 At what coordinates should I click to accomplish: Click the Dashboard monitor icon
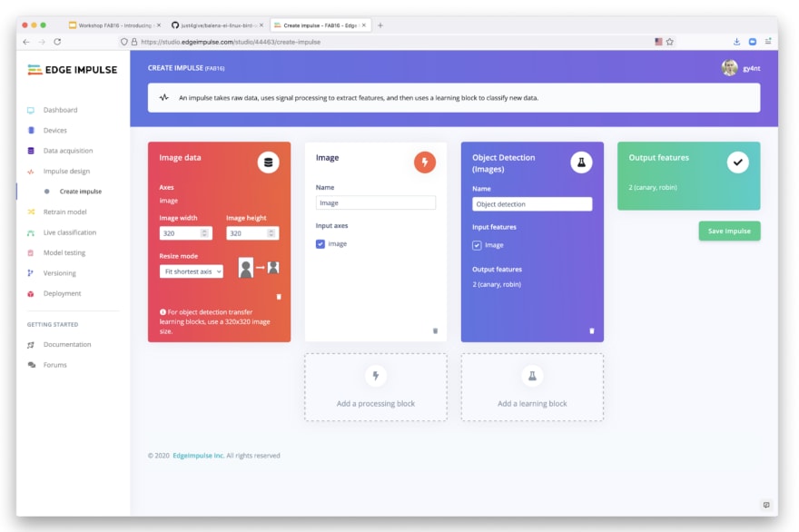(31, 110)
